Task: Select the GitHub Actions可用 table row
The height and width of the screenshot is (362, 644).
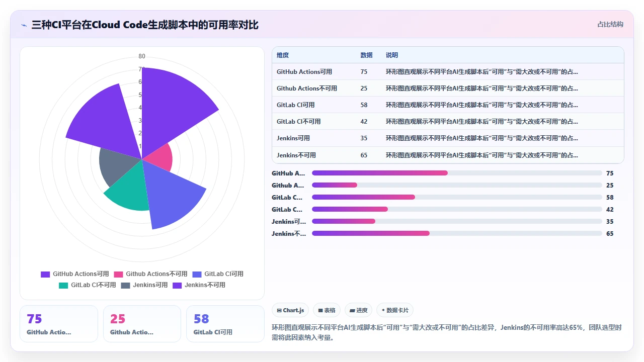Action: point(448,72)
